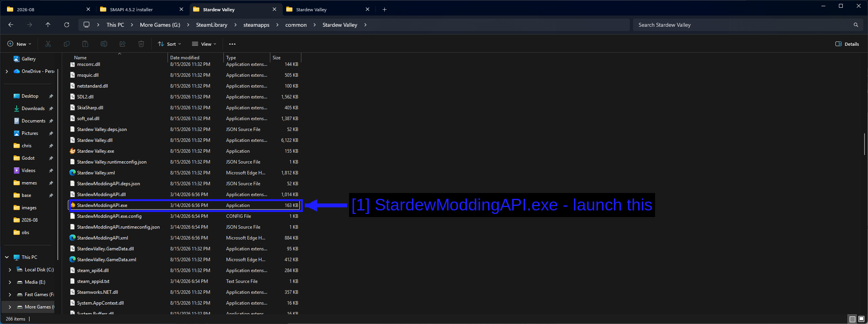Toggle the Details pane
The width and height of the screenshot is (868, 324).
(847, 44)
